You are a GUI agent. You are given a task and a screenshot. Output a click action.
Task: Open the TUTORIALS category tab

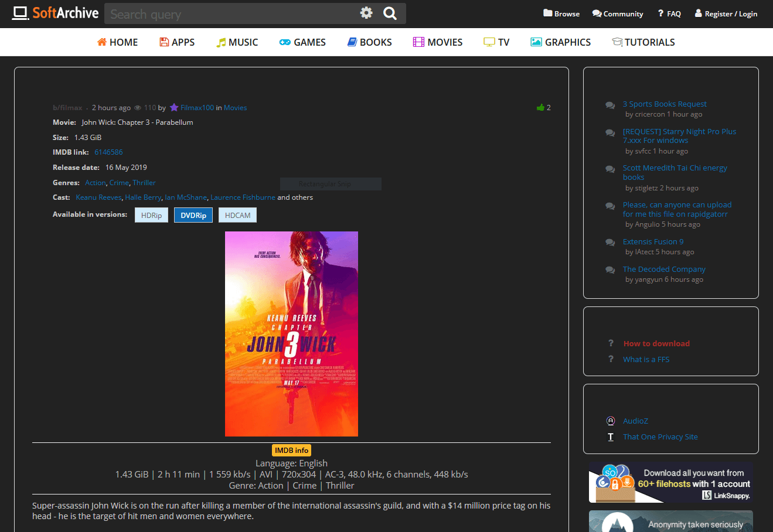point(643,42)
